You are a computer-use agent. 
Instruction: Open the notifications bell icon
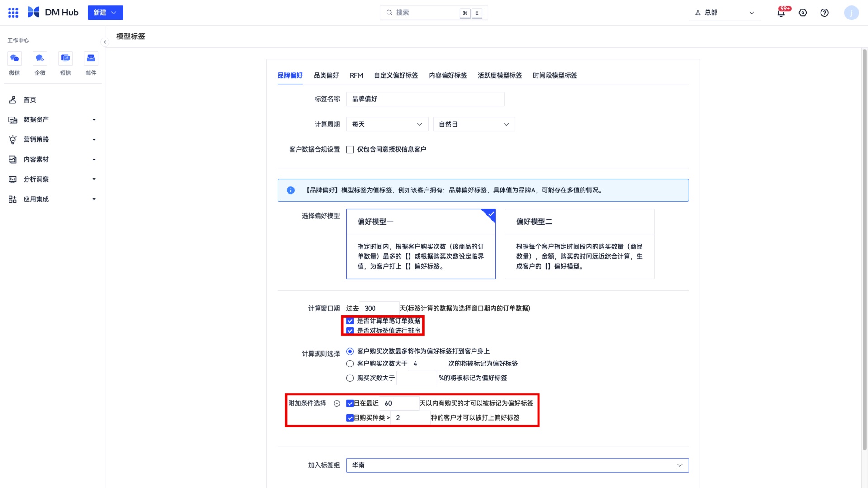[x=781, y=13]
